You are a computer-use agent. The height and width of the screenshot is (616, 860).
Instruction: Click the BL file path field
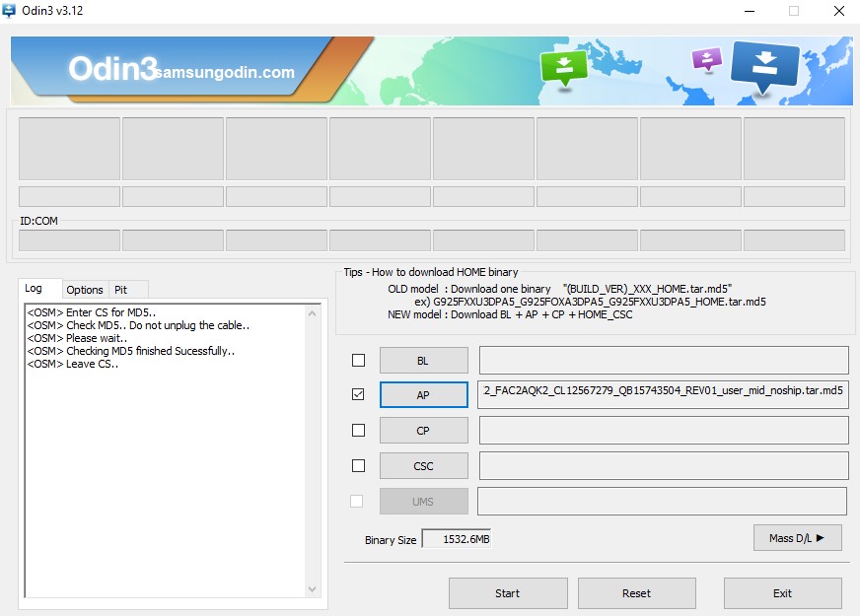point(664,360)
